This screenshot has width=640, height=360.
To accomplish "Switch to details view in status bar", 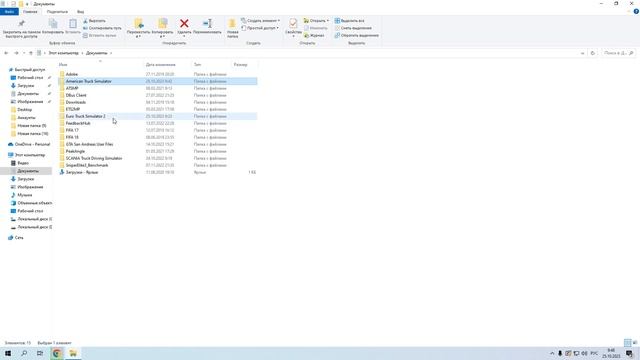I will [627, 343].
